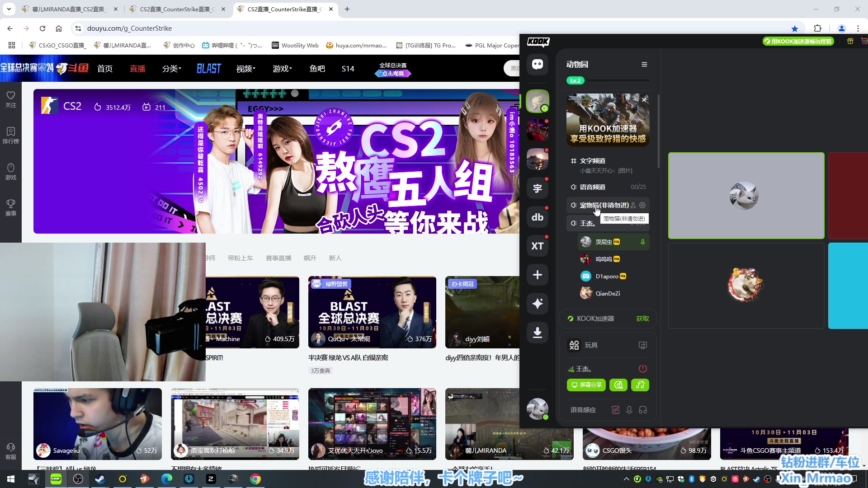Click own avatar at KOOK sidebar bottom
The image size is (868, 488).
(x=538, y=409)
